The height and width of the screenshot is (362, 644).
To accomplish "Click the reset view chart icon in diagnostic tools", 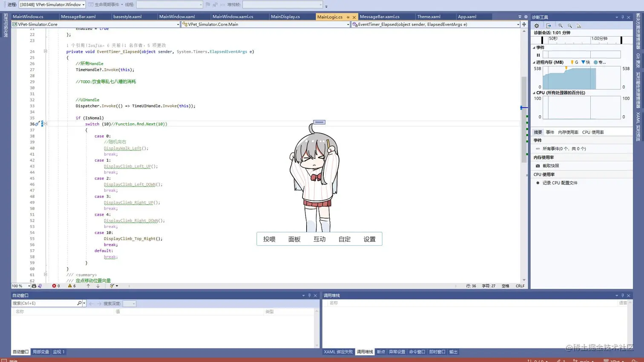I will click(579, 26).
